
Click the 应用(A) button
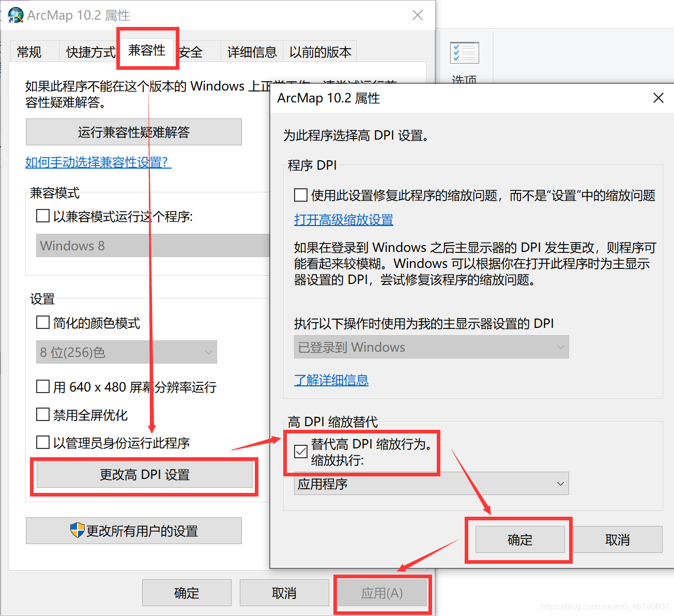pyautogui.click(x=382, y=593)
